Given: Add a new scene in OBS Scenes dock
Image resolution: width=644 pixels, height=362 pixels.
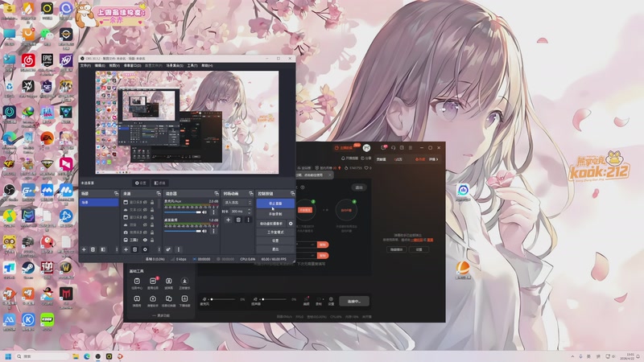Looking at the screenshot, I should 84,249.
